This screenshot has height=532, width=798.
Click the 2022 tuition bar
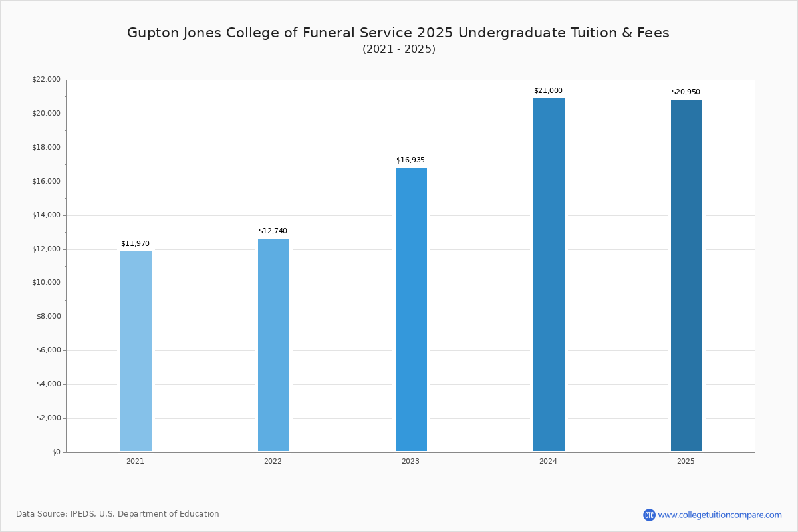tap(273, 345)
